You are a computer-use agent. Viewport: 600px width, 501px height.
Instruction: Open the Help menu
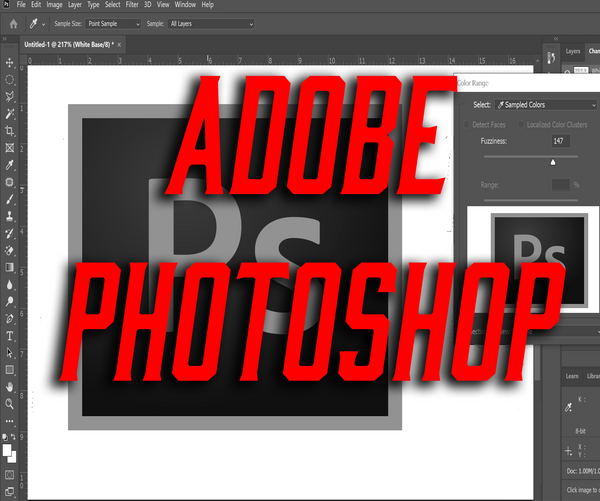pyautogui.click(x=207, y=5)
